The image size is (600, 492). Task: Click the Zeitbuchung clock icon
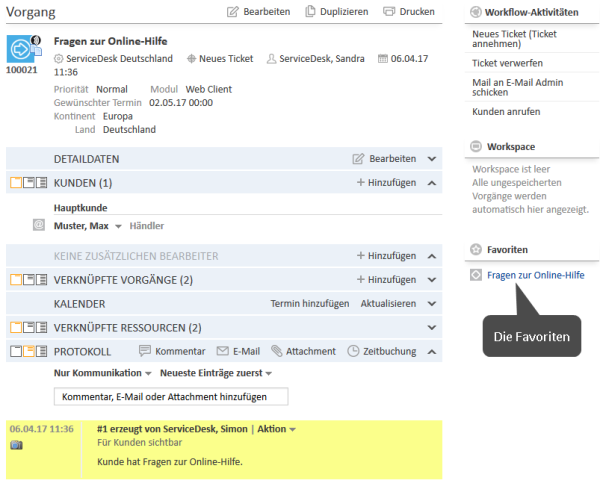point(353,351)
